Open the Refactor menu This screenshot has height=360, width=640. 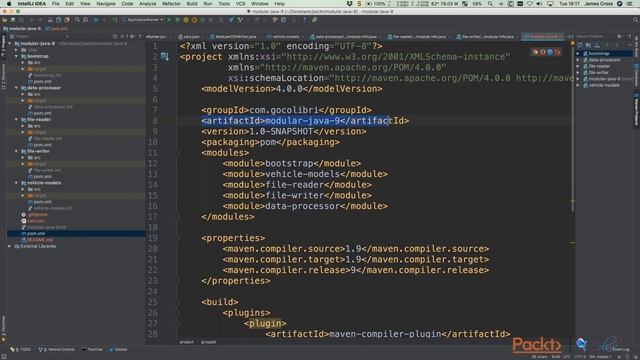pos(171,4)
